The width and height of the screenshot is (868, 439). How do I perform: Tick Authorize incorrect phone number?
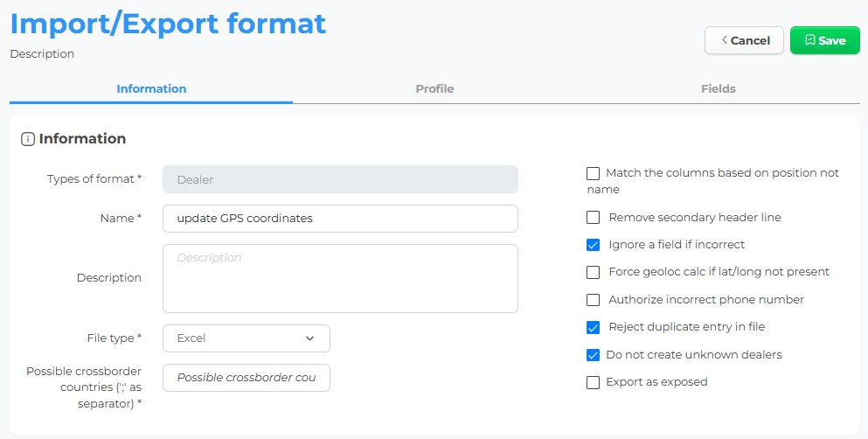click(593, 299)
